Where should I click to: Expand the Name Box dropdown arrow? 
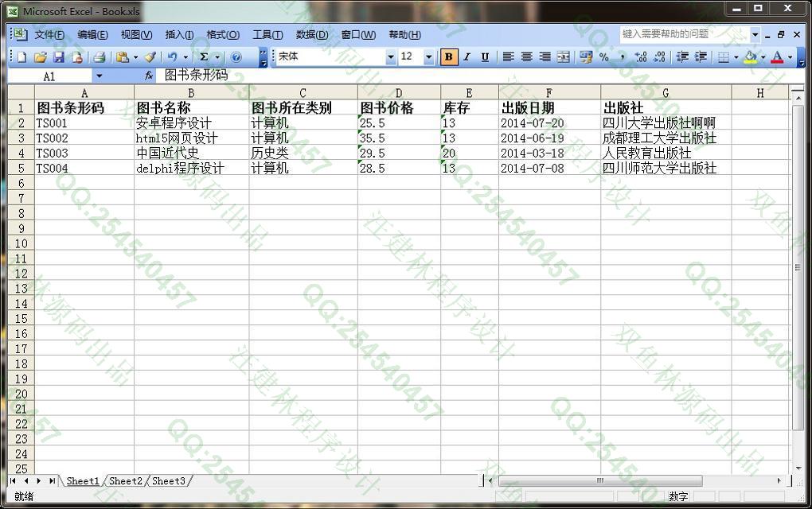[x=99, y=76]
